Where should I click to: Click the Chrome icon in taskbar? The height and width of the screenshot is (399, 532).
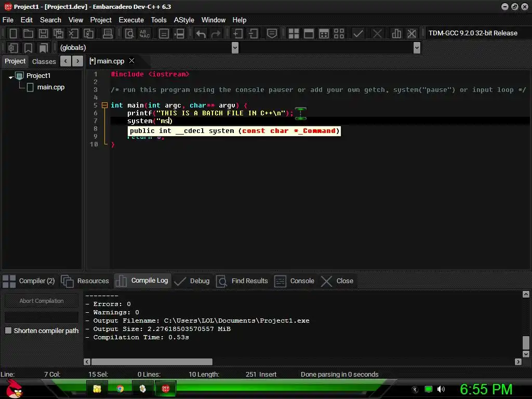[x=120, y=389]
